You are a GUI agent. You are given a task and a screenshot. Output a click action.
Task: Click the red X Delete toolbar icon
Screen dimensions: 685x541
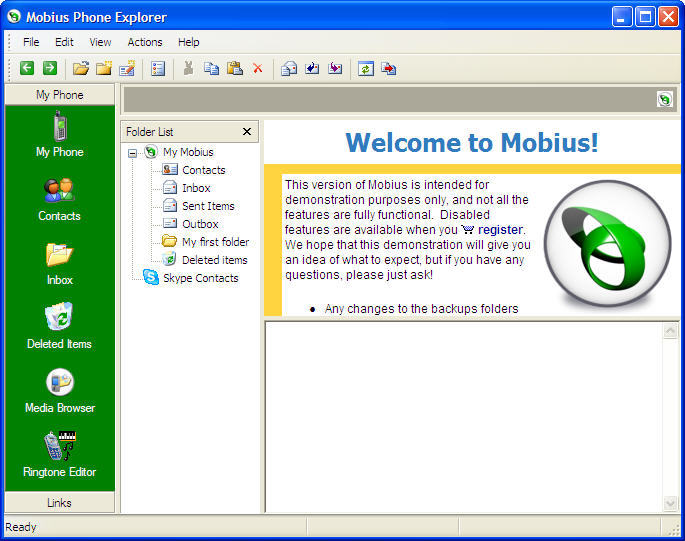coord(258,68)
